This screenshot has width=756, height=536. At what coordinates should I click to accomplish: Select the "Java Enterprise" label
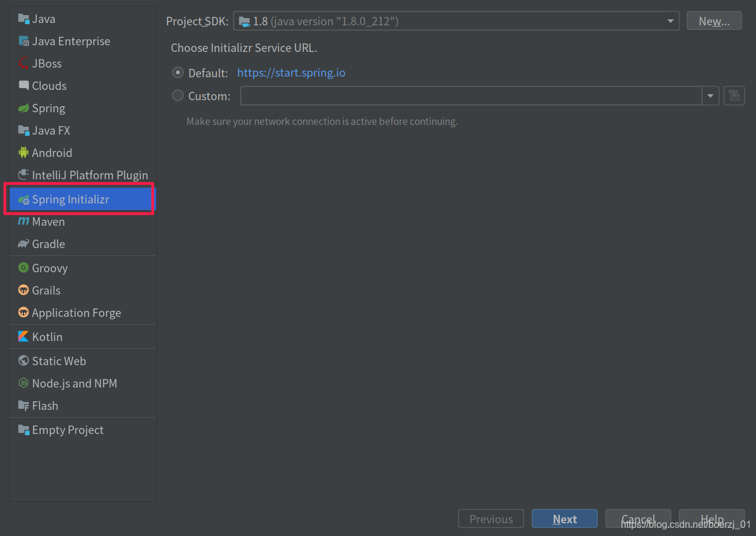(x=71, y=41)
